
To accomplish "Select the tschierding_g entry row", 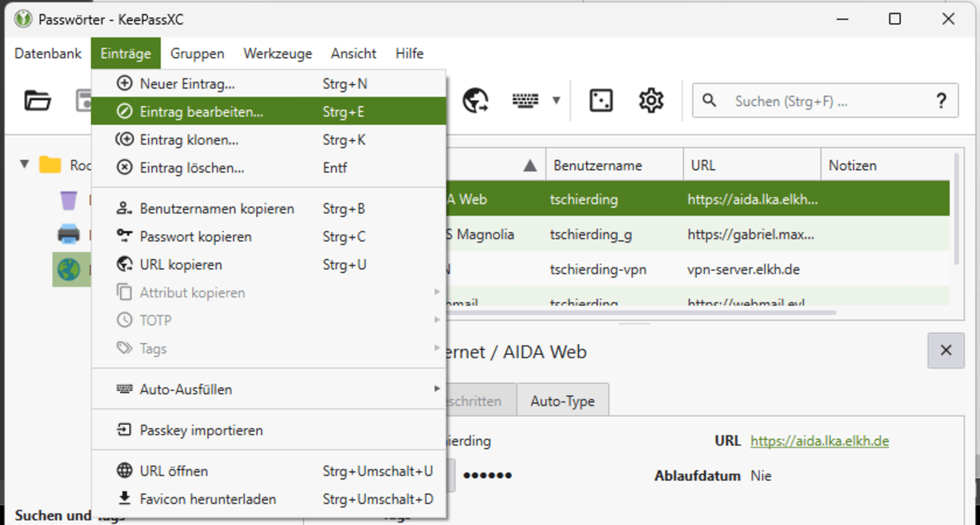I will (698, 234).
